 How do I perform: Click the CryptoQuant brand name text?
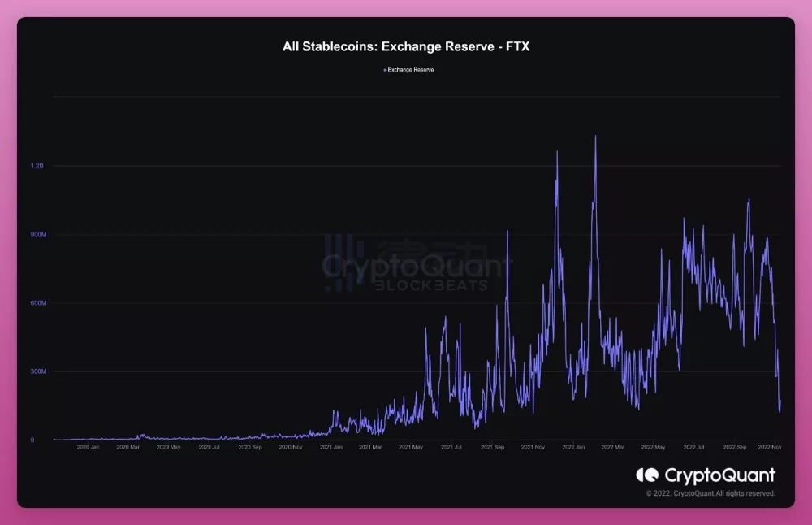pos(719,475)
